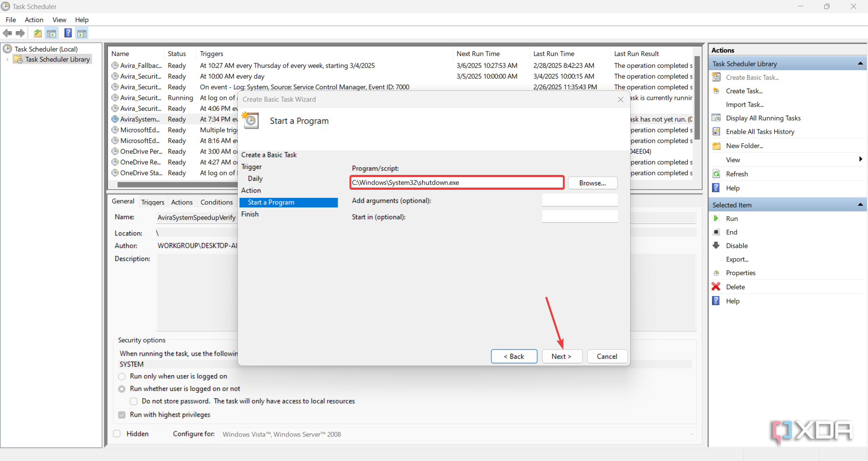The height and width of the screenshot is (461, 868).
Task: Open the Configure for dropdown
Action: click(x=458, y=434)
